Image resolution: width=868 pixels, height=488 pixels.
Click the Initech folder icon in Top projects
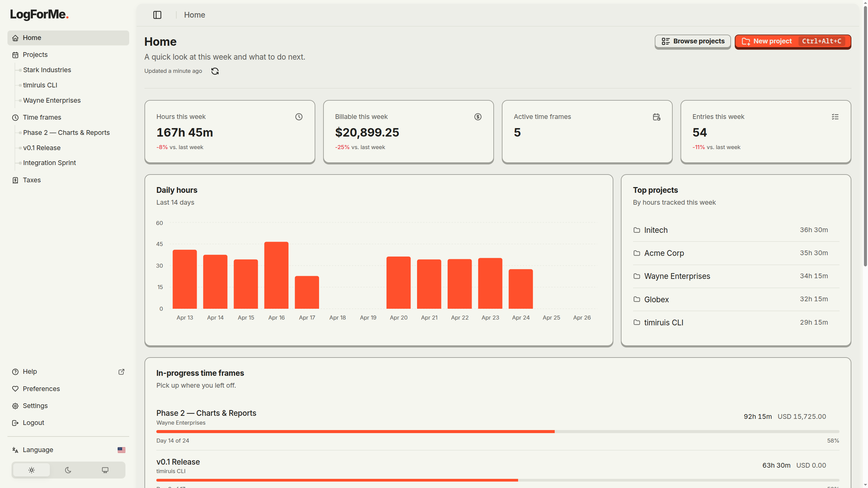(x=637, y=230)
